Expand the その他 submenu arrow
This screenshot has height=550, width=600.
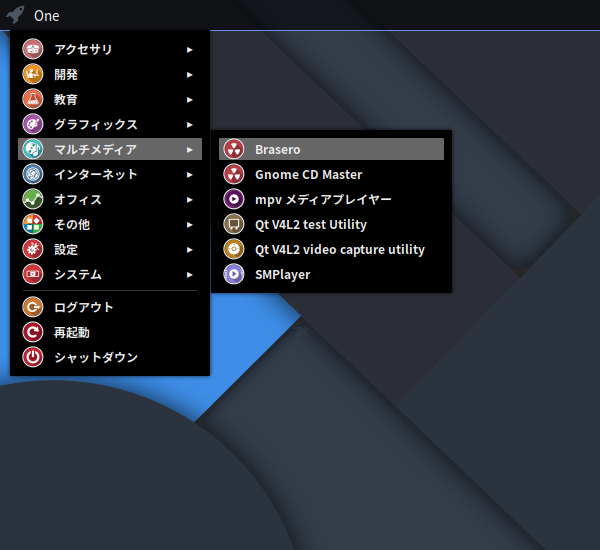click(189, 225)
